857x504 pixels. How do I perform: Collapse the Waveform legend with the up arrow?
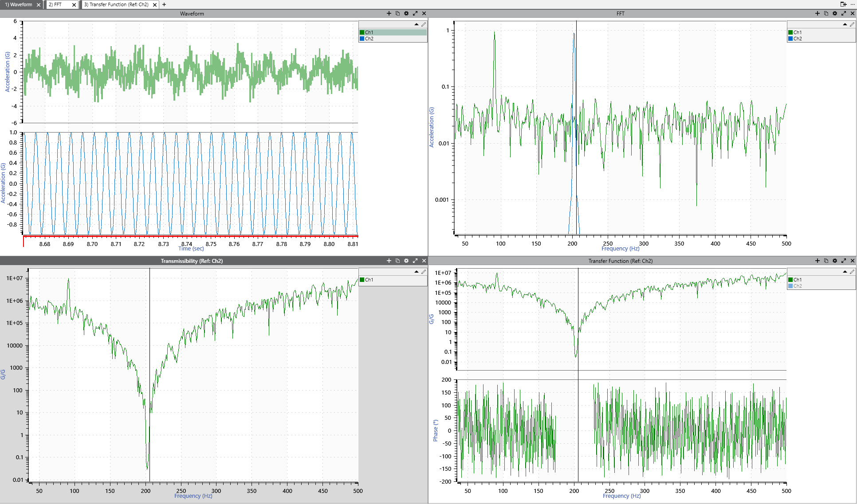pos(417,24)
